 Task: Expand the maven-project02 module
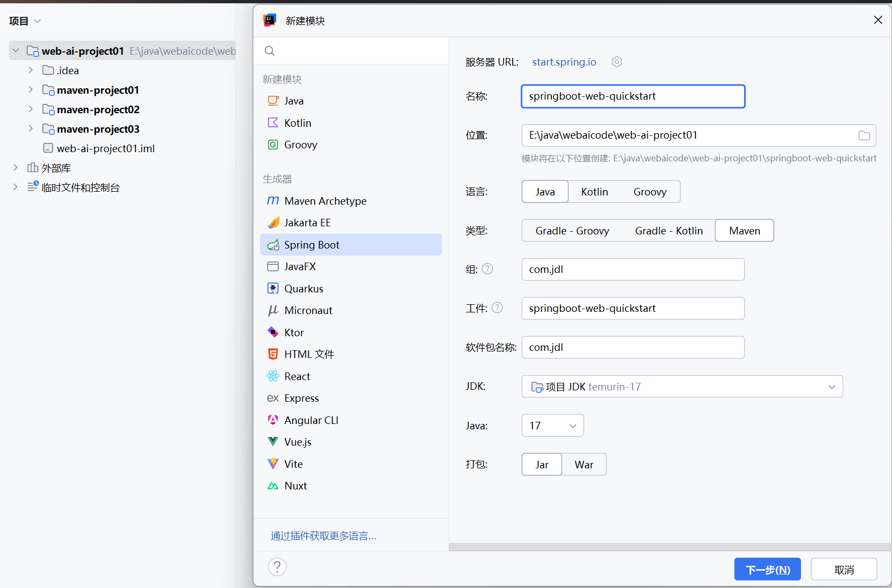click(31, 109)
